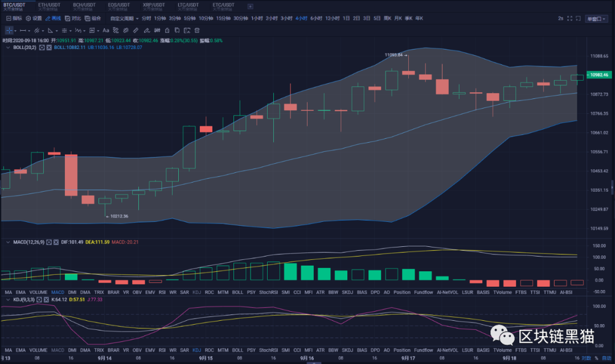
Task: Collapse the MACD panel chevron
Action: pyautogui.click(x=8, y=242)
